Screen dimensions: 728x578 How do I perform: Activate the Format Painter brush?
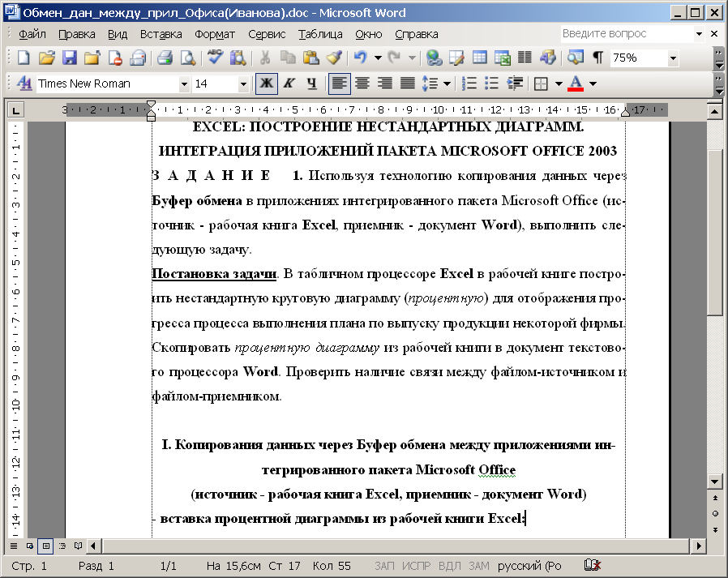click(334, 58)
